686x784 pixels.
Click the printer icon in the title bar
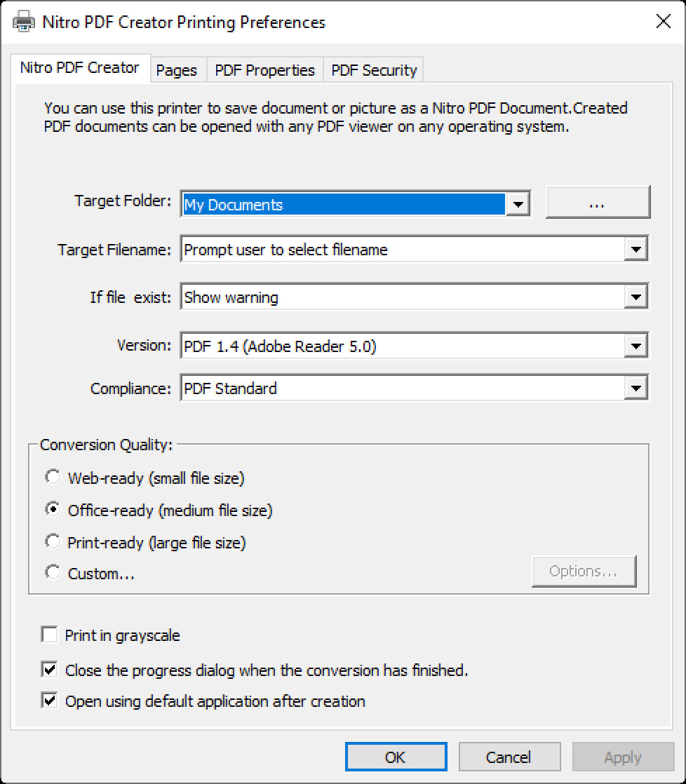(x=24, y=21)
